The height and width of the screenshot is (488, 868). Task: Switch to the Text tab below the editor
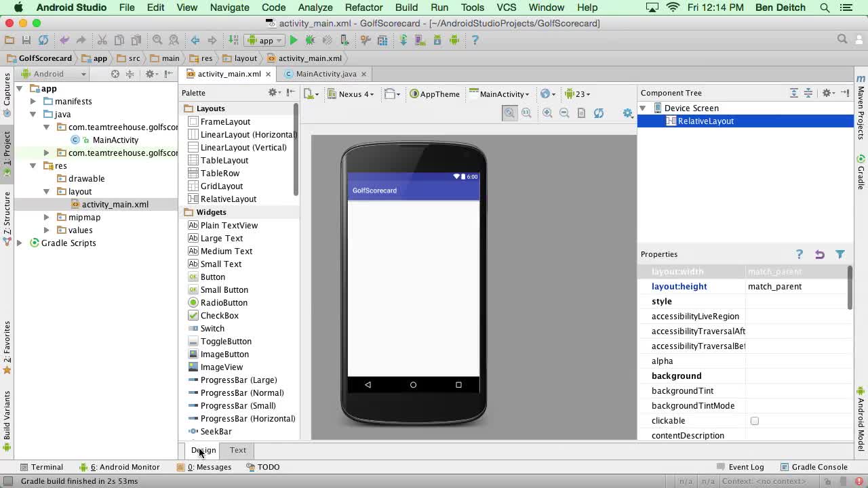click(237, 449)
